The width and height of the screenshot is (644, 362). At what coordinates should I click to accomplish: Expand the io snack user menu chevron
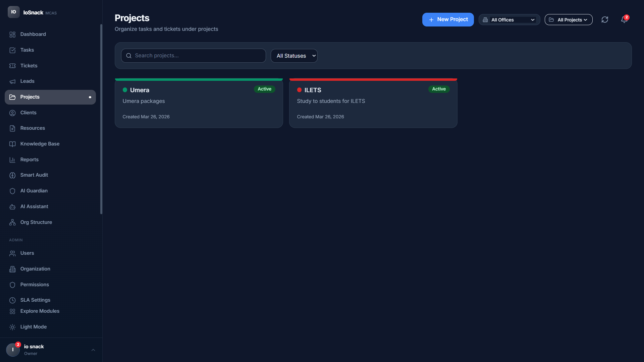coord(93,350)
